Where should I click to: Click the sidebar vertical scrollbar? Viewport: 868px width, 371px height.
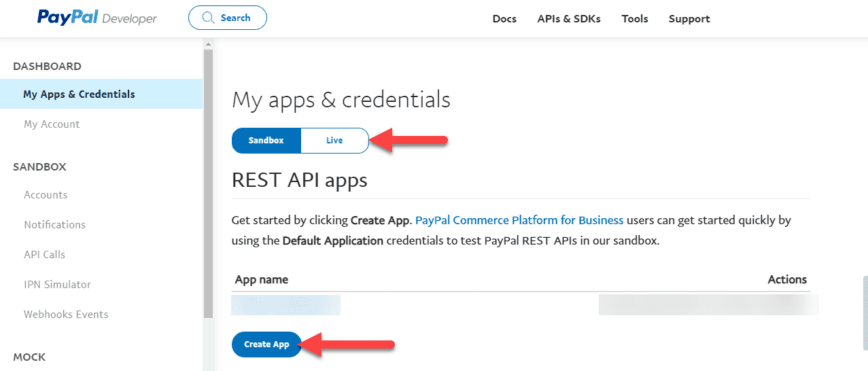[x=208, y=183]
